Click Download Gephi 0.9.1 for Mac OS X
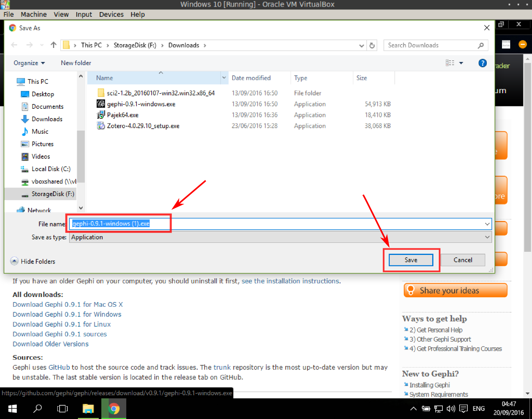Viewport: 532px width, 419px height. pos(67,304)
